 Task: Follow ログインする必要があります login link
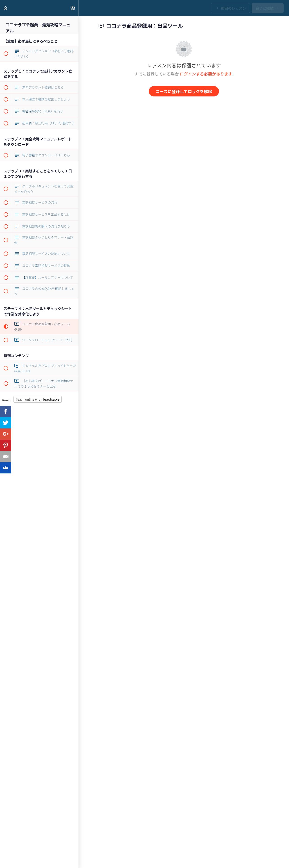point(206,74)
